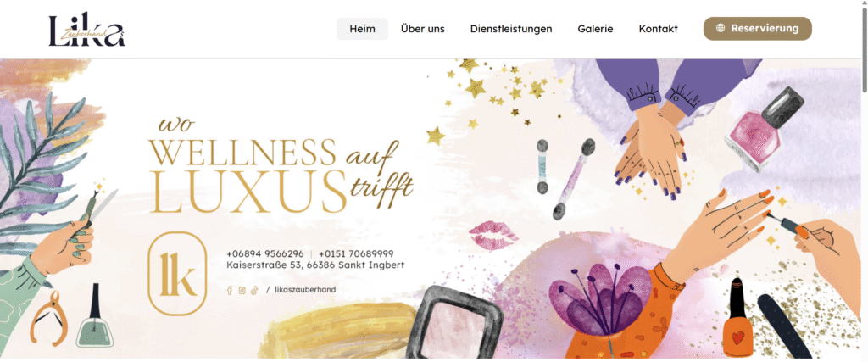Open the Über uns page

[422, 29]
